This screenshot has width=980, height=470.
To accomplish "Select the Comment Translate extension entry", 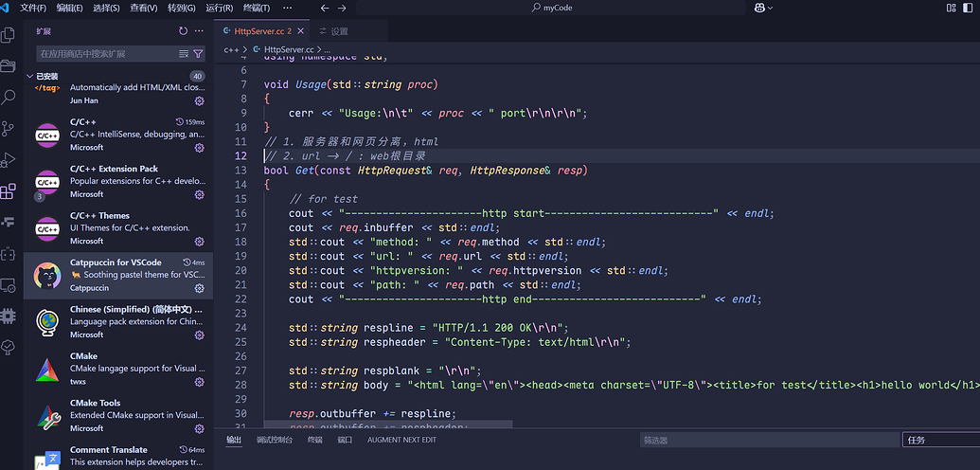I will (118, 456).
